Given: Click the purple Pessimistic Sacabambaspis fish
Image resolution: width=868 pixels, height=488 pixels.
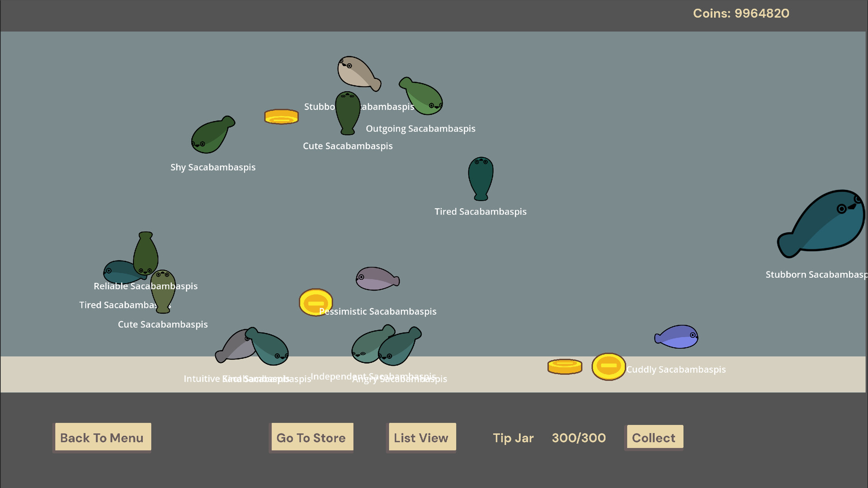Looking at the screenshot, I should click(376, 279).
